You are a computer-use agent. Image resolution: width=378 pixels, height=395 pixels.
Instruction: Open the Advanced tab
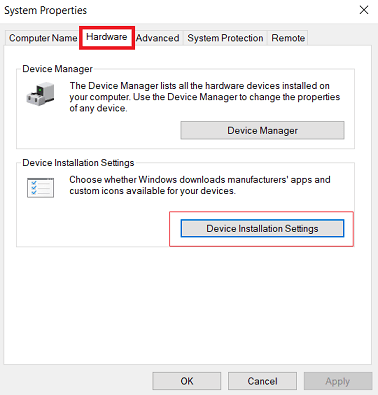[x=157, y=38]
